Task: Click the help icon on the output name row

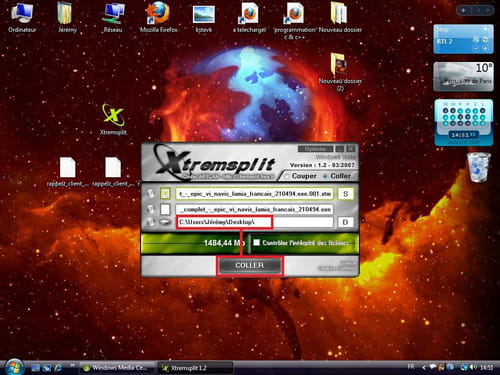Action: coord(150,209)
